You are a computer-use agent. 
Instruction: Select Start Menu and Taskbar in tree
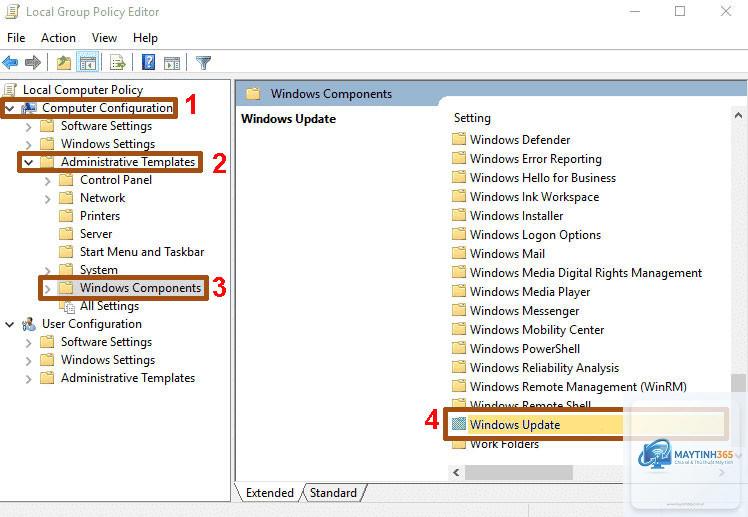point(142,252)
